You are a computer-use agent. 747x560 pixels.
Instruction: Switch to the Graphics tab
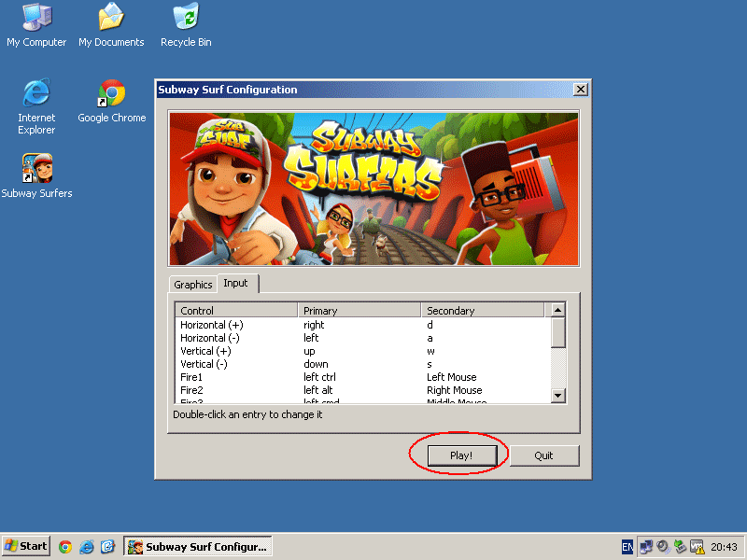coord(193,285)
